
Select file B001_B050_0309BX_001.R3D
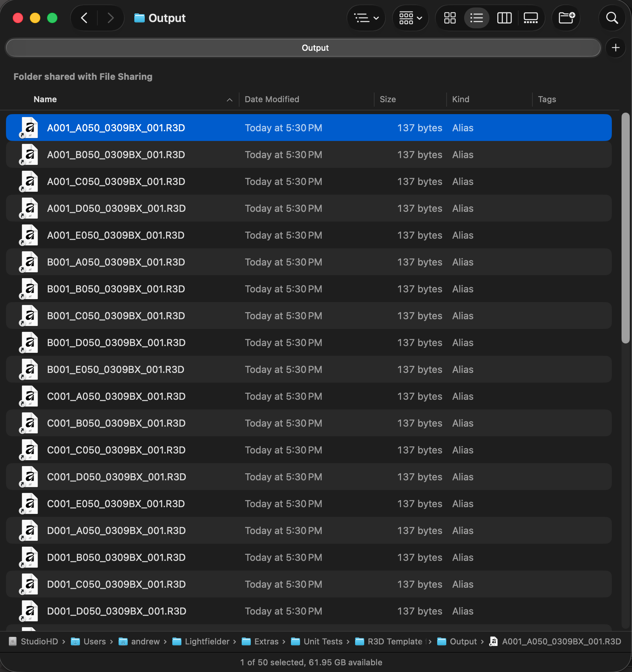[116, 289]
